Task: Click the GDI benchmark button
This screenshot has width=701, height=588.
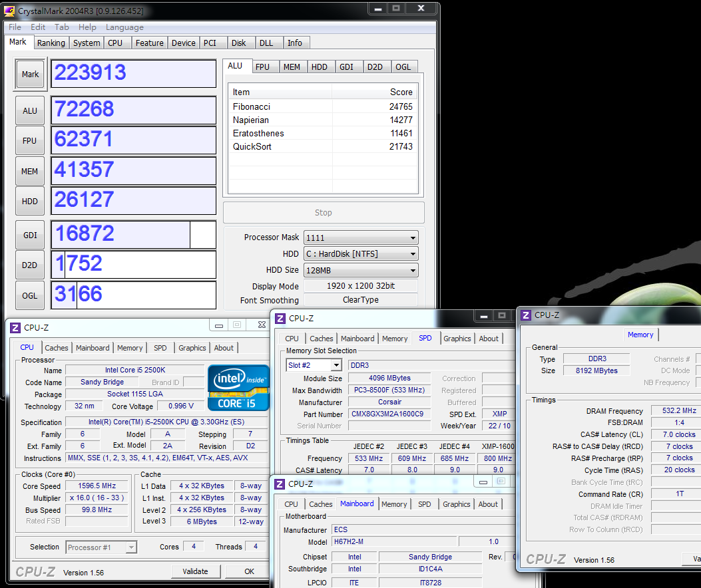Action: point(30,235)
